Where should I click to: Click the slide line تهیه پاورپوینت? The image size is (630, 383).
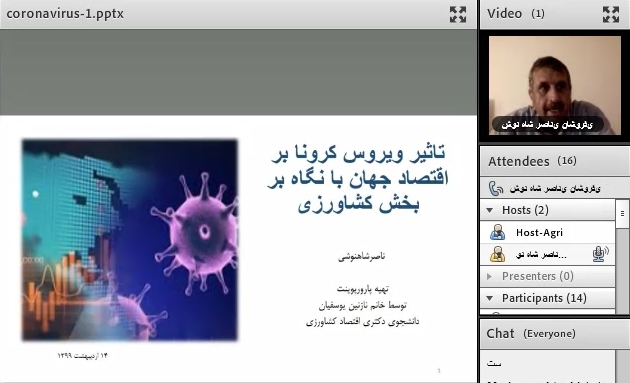(363, 289)
